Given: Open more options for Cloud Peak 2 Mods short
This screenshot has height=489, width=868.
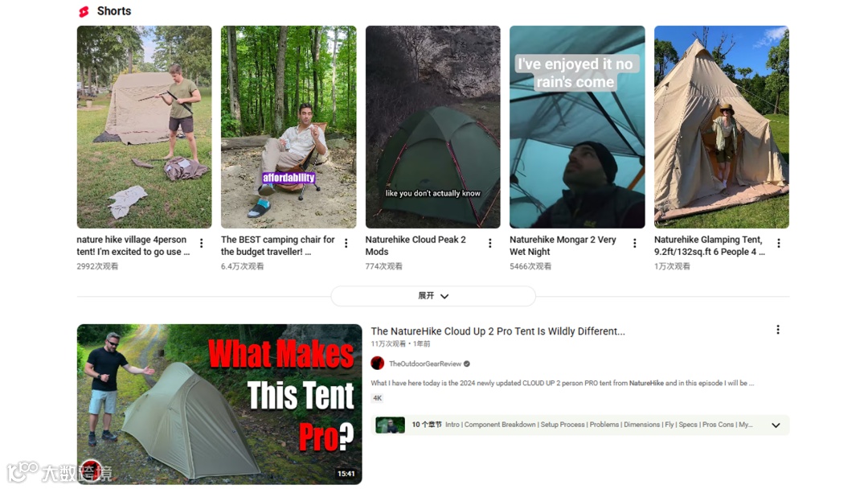Looking at the screenshot, I should 490,243.
